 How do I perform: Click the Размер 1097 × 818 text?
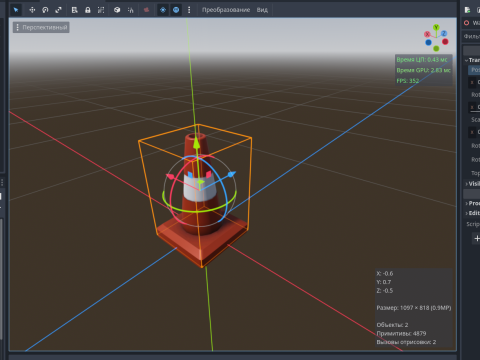pos(414,308)
